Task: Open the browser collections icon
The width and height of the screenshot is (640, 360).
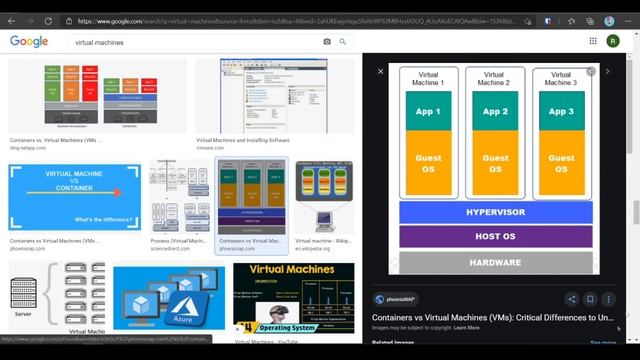Action: click(x=590, y=21)
